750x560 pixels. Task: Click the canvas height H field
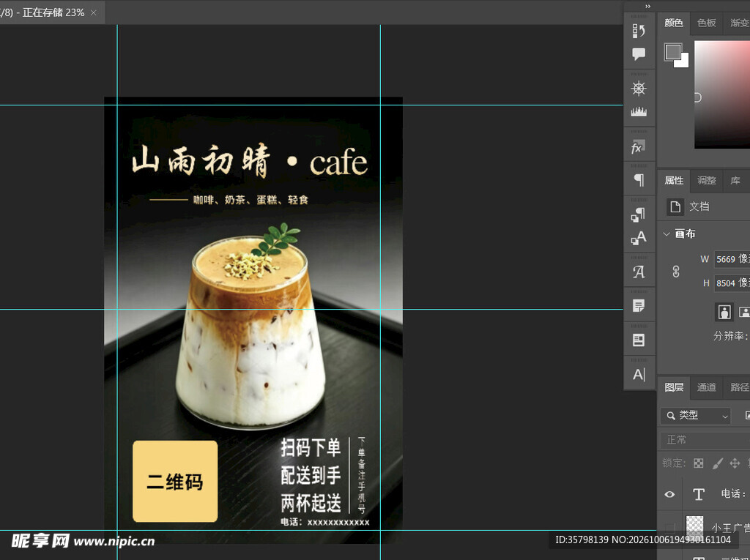click(732, 283)
